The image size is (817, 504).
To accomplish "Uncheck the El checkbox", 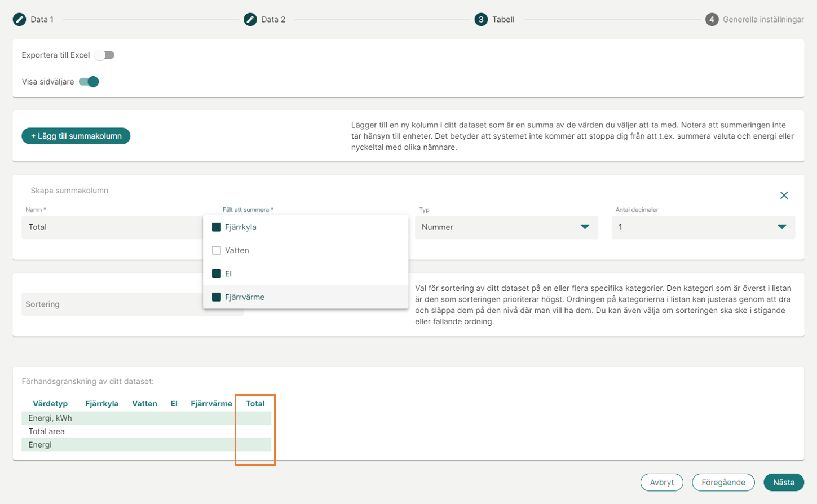I will 216,273.
